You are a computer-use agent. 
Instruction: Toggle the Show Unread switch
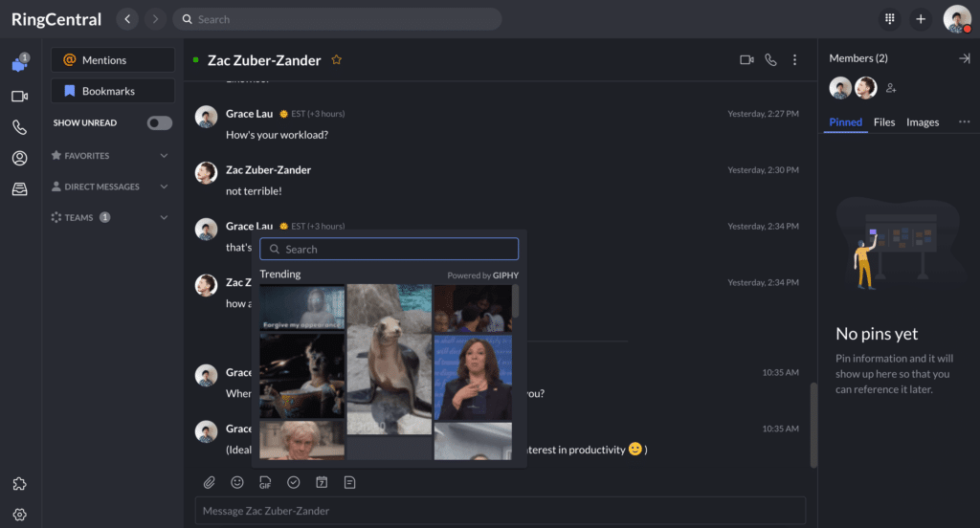pos(160,123)
